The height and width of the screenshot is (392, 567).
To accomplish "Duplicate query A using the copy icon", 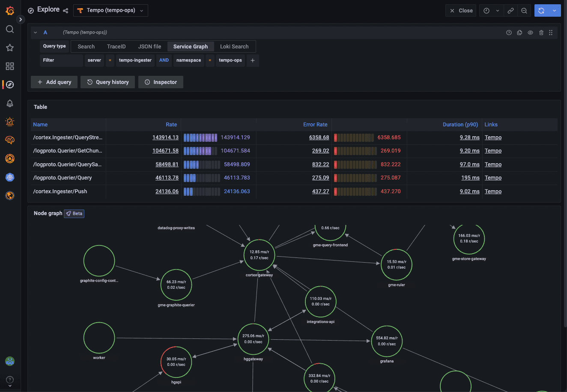I will coord(519,32).
